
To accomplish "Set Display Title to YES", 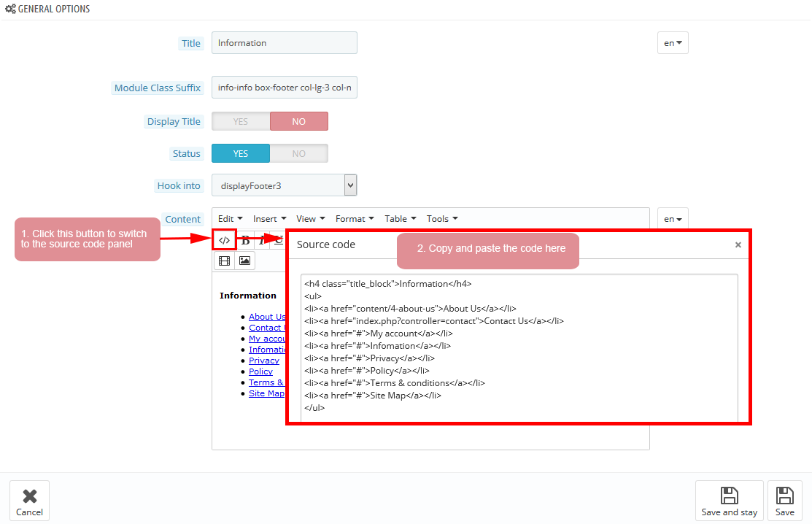I will pyautogui.click(x=241, y=121).
